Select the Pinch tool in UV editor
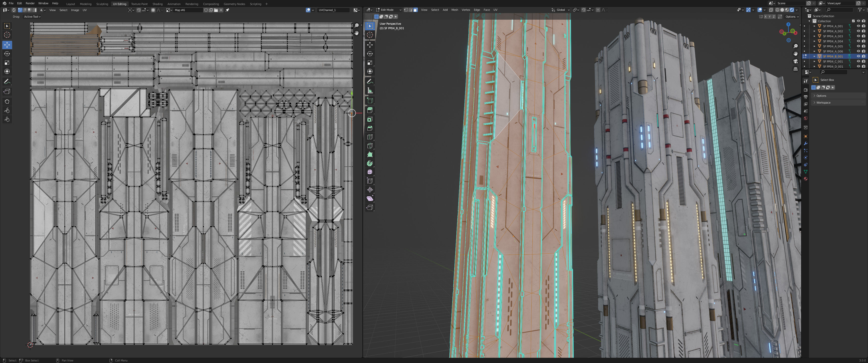This screenshot has width=868, height=363. (x=7, y=119)
